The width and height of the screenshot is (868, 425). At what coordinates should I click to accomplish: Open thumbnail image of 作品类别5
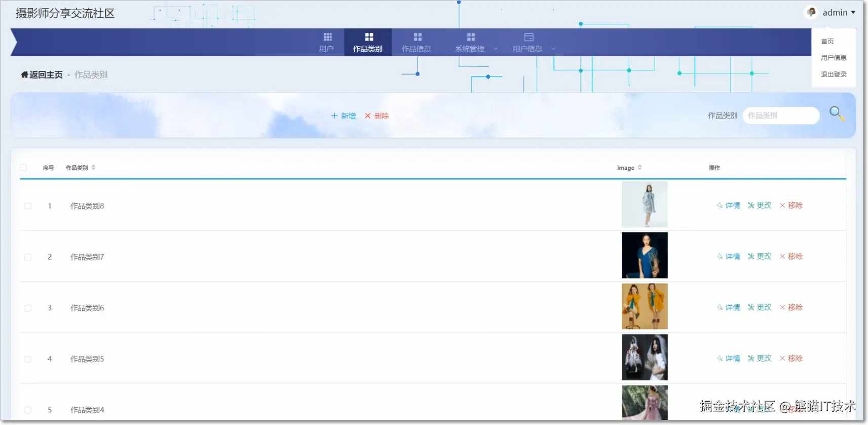pyautogui.click(x=645, y=357)
